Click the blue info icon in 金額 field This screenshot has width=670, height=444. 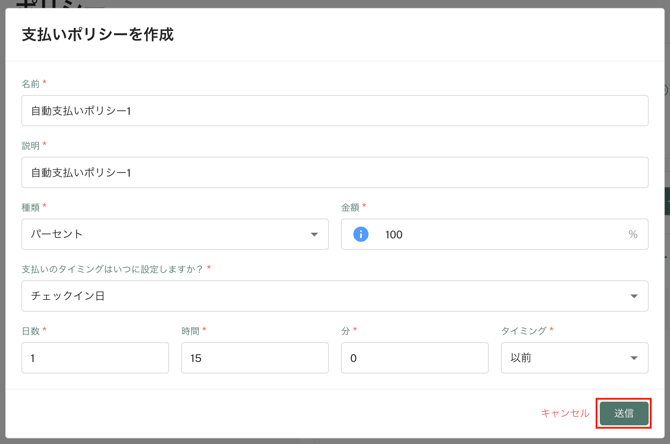361,234
